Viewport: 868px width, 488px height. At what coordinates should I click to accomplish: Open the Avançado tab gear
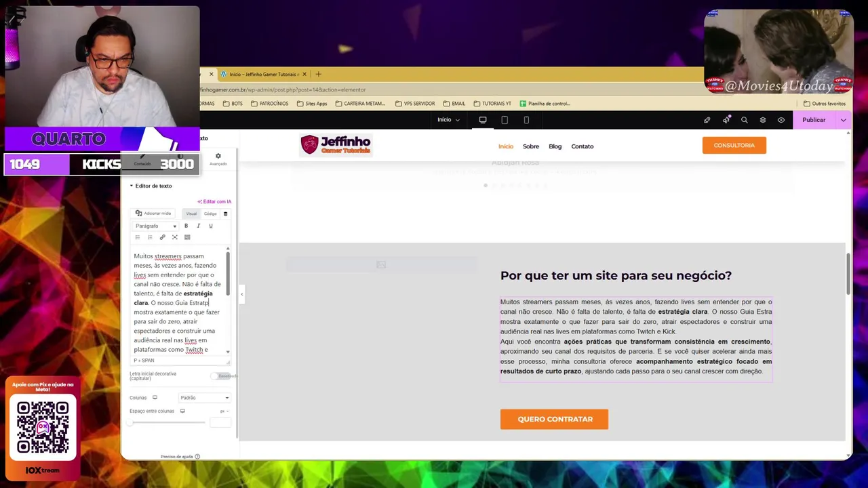tap(218, 159)
